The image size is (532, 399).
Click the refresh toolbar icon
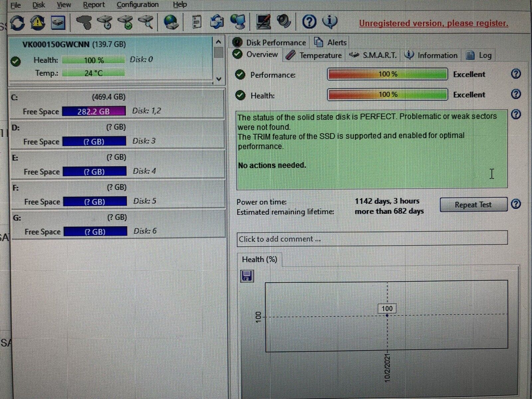[17, 23]
